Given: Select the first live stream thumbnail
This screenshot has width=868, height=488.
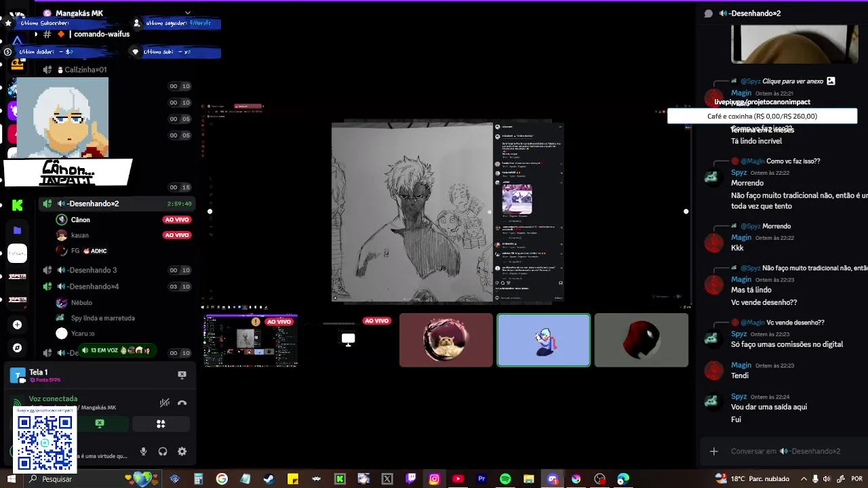Looking at the screenshot, I should (251, 341).
